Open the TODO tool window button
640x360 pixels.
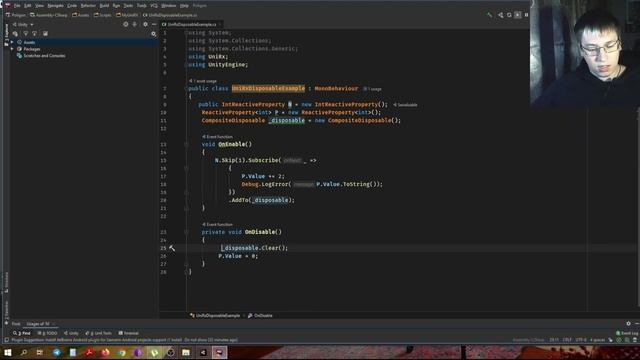[47, 333]
